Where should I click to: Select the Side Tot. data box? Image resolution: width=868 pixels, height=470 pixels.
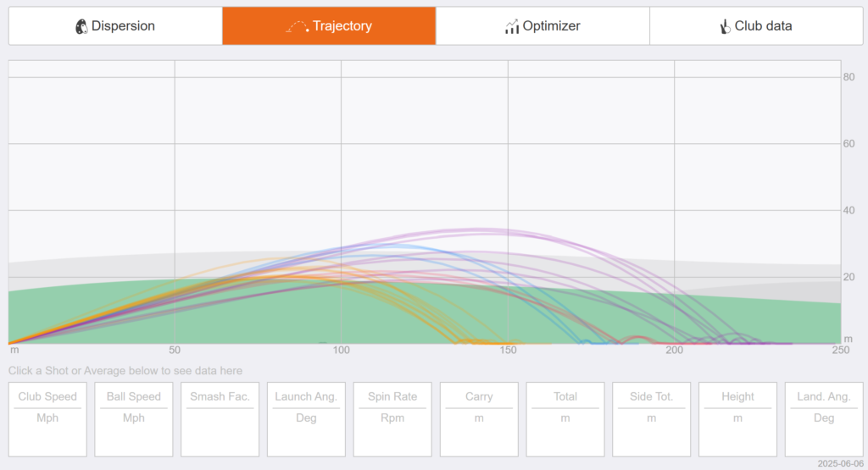[x=652, y=419]
